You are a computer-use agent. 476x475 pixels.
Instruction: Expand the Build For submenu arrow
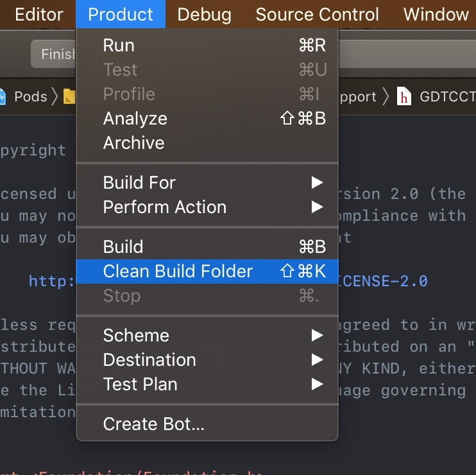click(317, 182)
